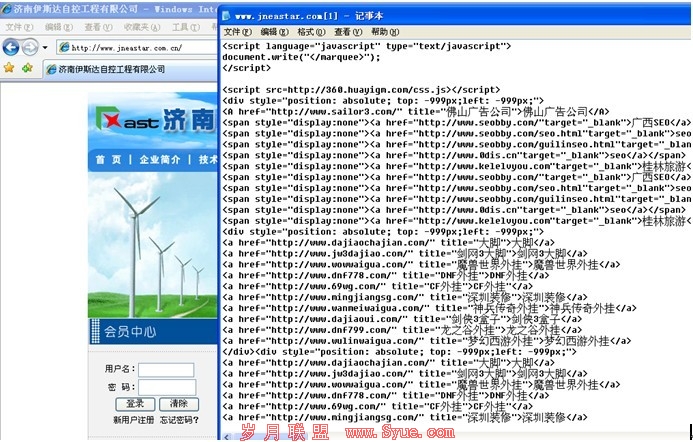Open the IE 工具(T) menu
Viewport: 693px width, 442px height.
186,27
